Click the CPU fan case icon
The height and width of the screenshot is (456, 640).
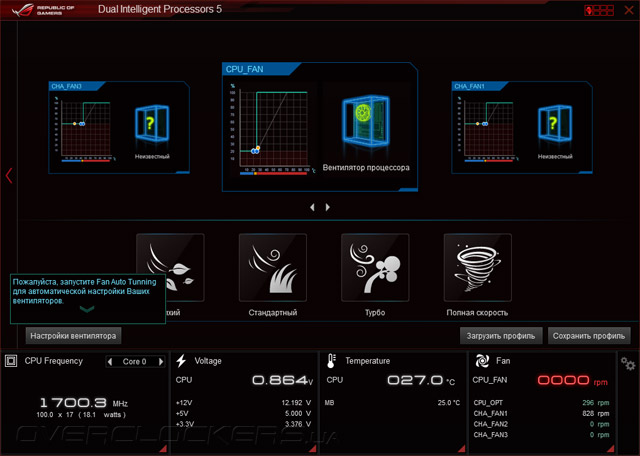click(x=366, y=121)
